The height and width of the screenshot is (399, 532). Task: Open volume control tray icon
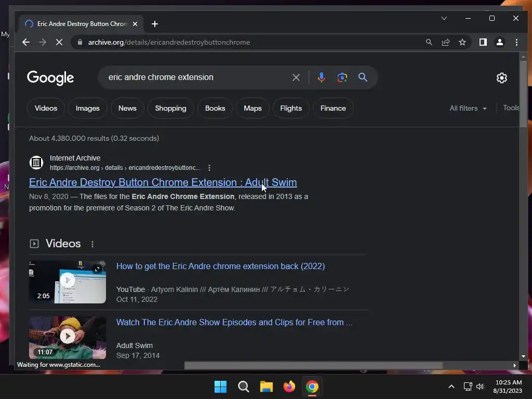(x=480, y=387)
